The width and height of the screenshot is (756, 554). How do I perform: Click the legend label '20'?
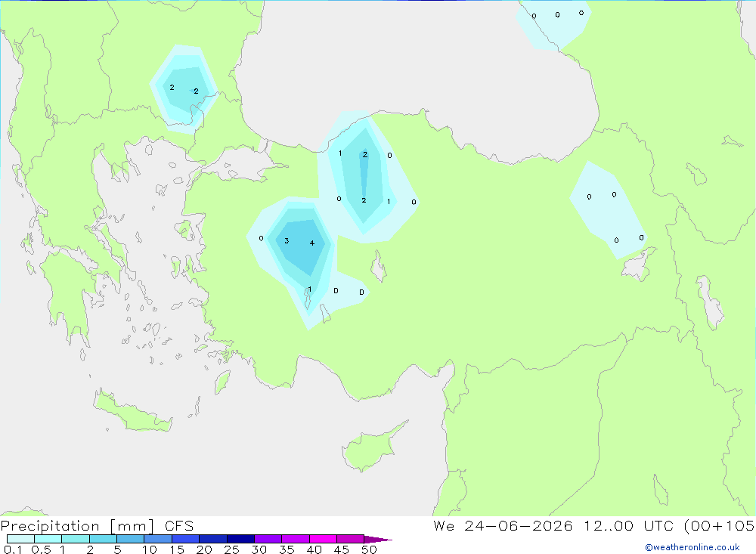point(204,549)
